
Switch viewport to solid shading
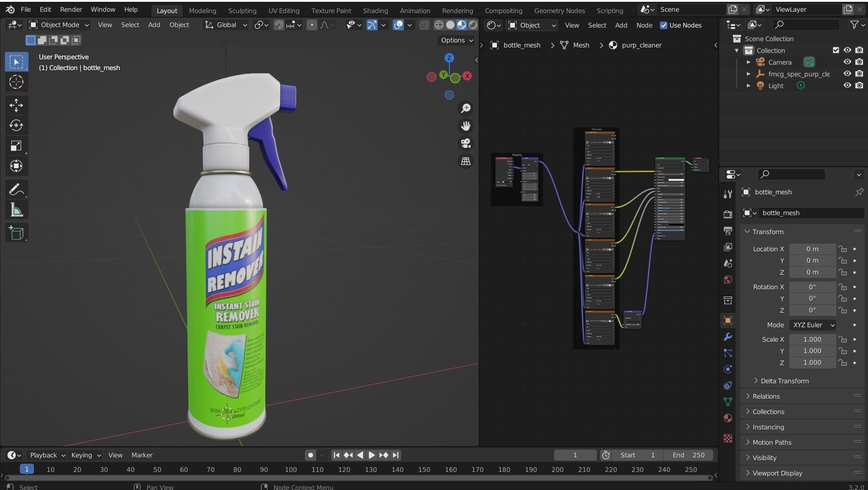click(x=450, y=25)
